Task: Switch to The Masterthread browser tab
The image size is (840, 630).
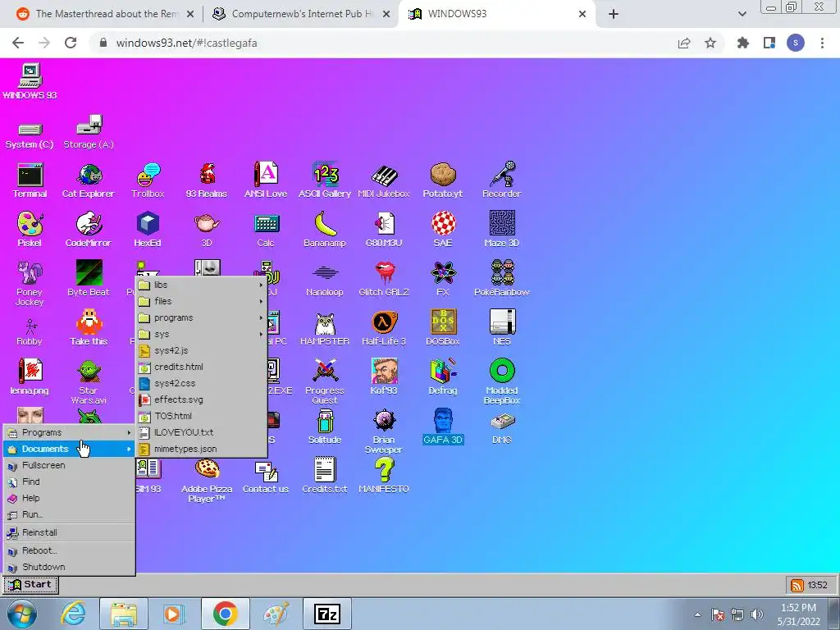Action: pos(105,14)
